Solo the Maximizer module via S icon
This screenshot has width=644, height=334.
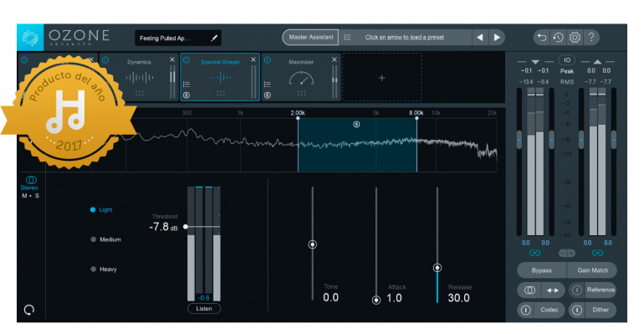pos(268,95)
